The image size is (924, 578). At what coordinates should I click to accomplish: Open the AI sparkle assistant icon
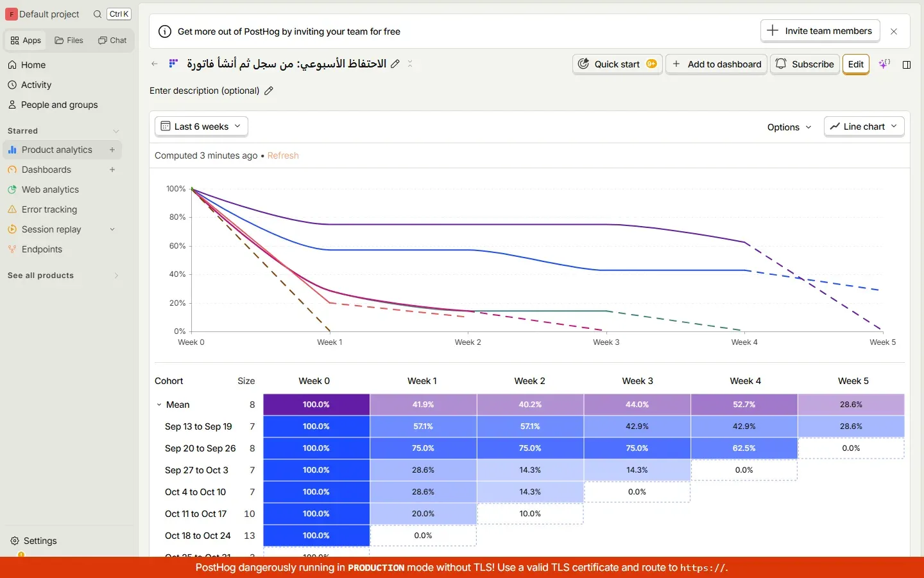click(x=884, y=64)
